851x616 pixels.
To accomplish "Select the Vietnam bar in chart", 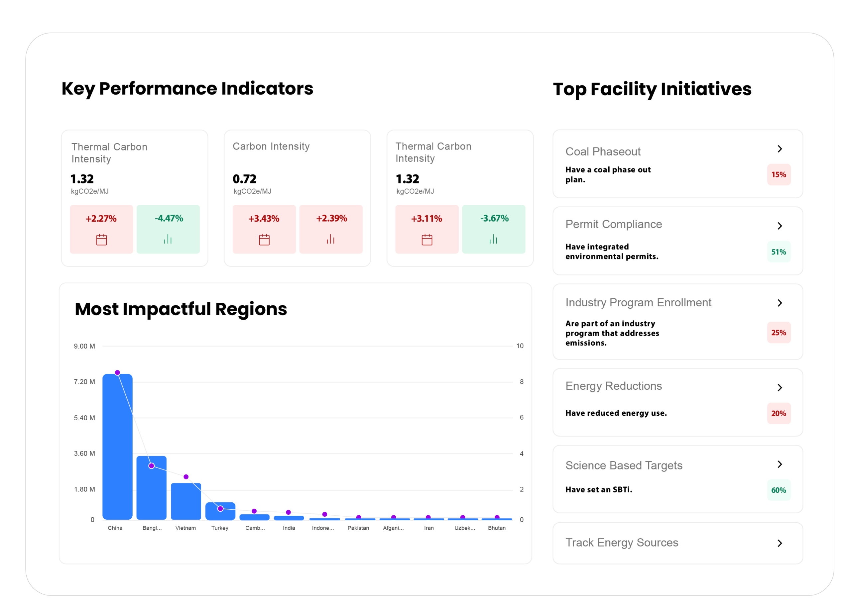I will 186,501.
